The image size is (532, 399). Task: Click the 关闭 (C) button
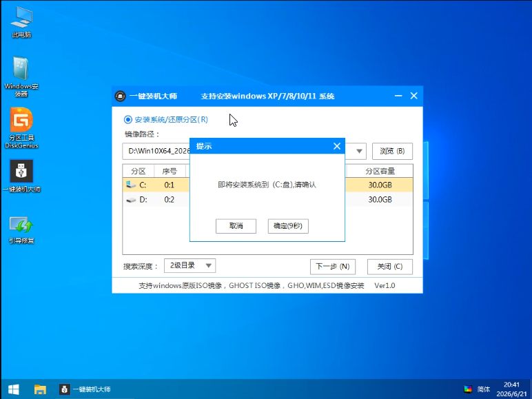pos(390,267)
